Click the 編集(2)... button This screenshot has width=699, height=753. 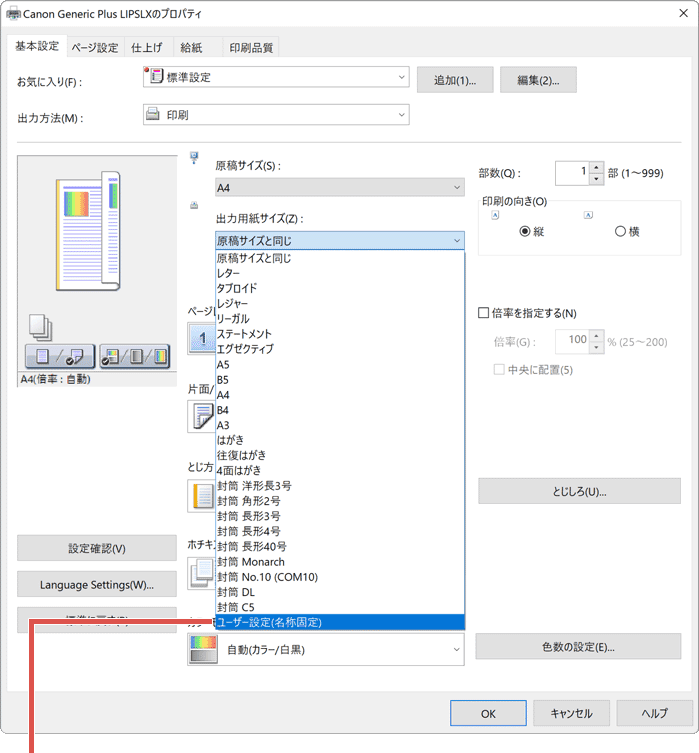click(538, 80)
